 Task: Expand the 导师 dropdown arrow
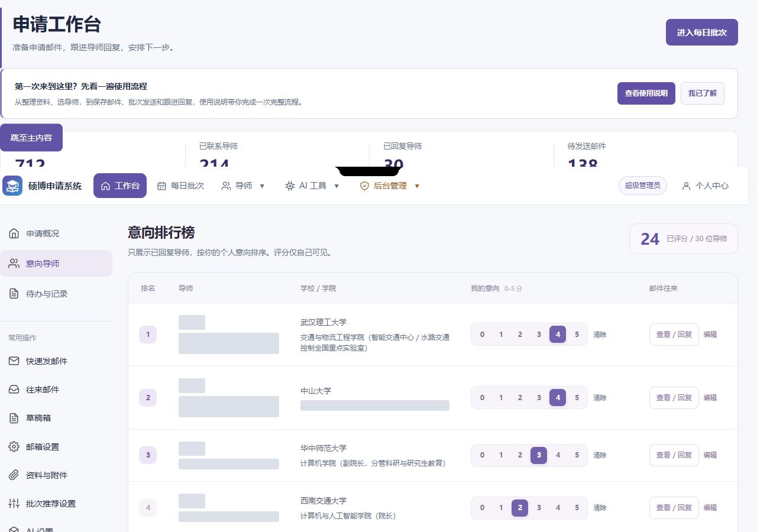click(x=262, y=186)
